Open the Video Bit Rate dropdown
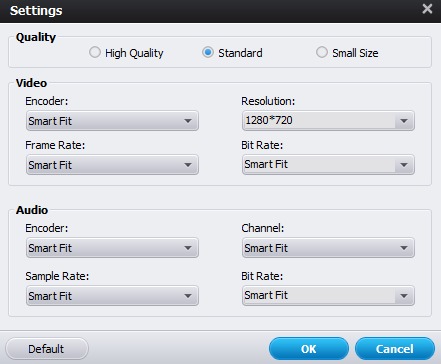Viewport: 441px width, 364px height. (328, 165)
